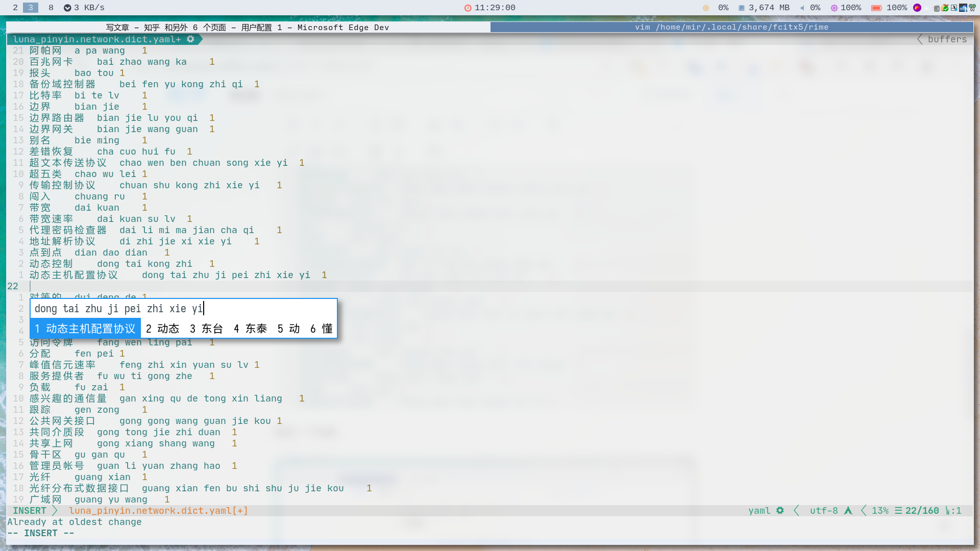The image size is (980, 551).
Task: Click the purple flame tray icon
Action: coord(917,8)
